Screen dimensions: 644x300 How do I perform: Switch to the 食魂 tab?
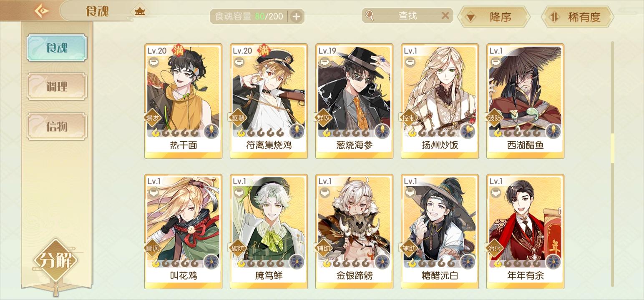pos(57,48)
